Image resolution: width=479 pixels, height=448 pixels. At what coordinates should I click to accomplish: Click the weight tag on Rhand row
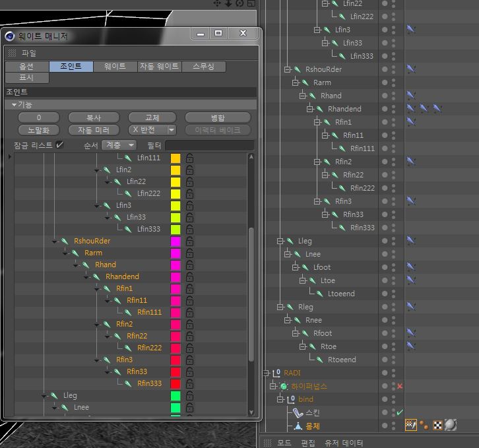[411, 96]
